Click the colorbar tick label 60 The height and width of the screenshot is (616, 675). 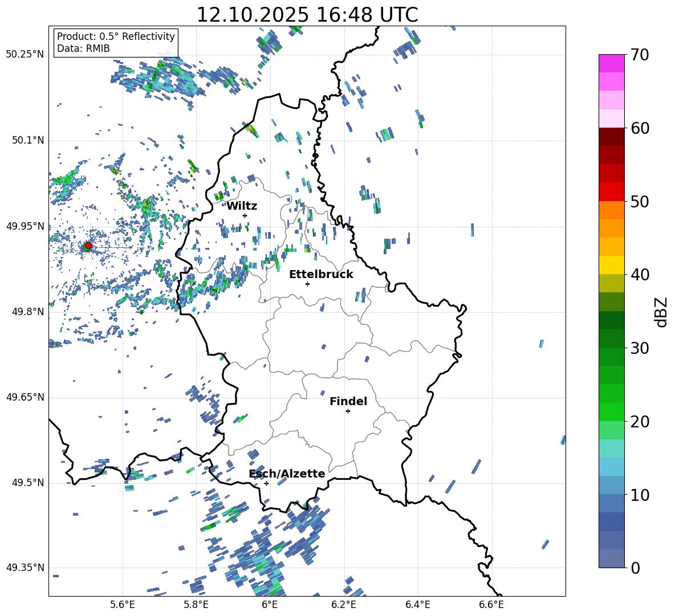pyautogui.click(x=640, y=128)
